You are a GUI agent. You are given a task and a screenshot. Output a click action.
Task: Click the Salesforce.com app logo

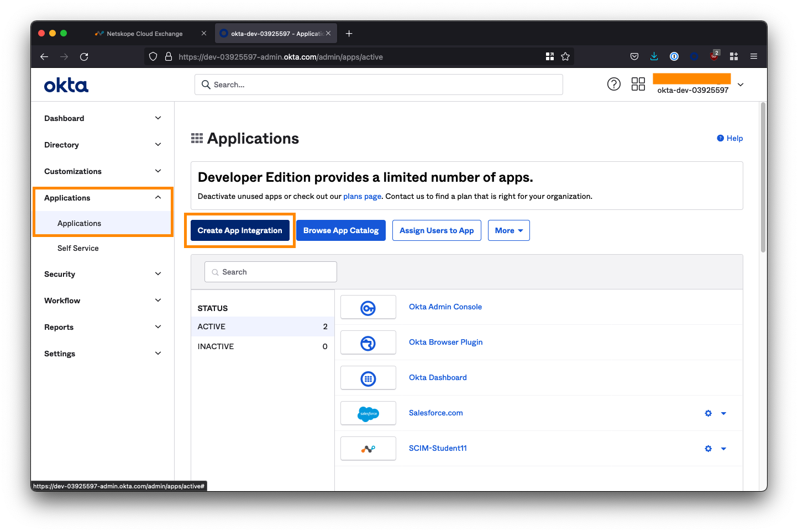[368, 413]
